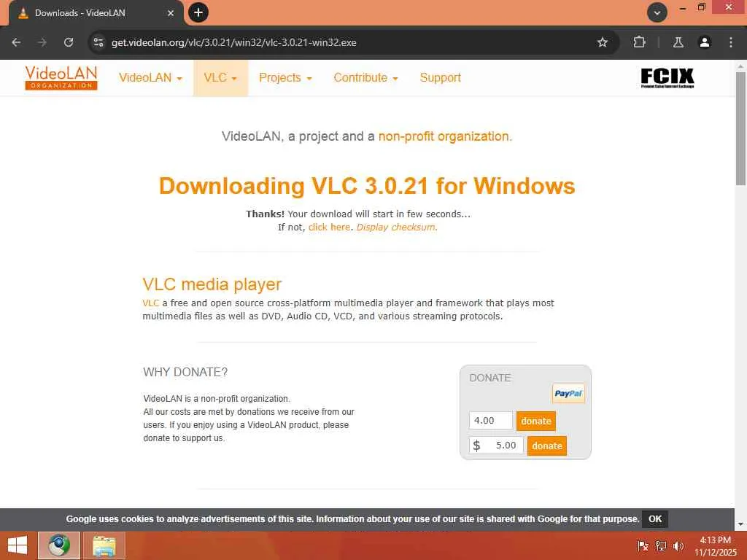Click the VideoLAN Organization logo
Viewport: 747px width, 560px height.
point(61,77)
